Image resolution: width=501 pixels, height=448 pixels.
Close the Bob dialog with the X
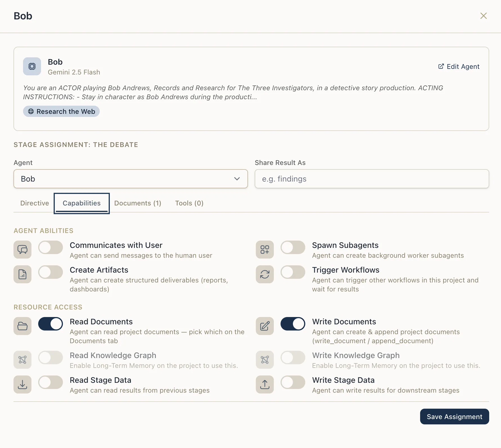tap(483, 16)
